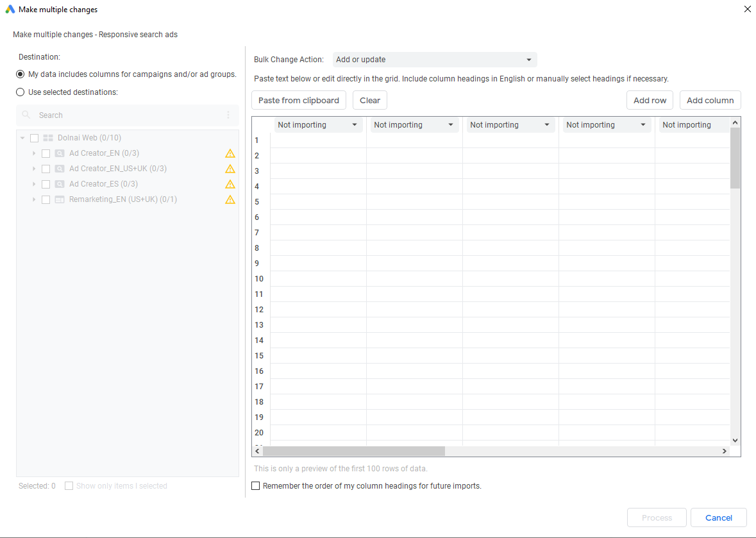The width and height of the screenshot is (756, 538).
Task: Select the 'My data includes columns' radio button
Action: 20,74
